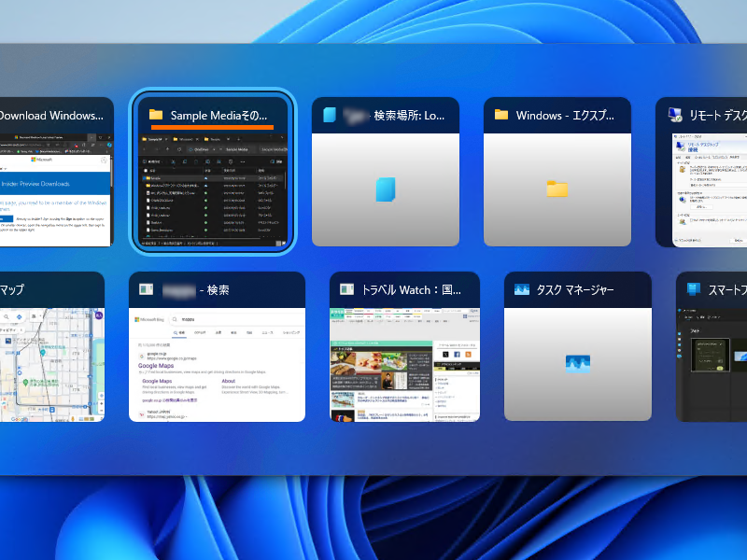This screenshot has width=747, height=560.
Task: Click the 'Sample Mediaその...' title text
Action: coord(218,115)
